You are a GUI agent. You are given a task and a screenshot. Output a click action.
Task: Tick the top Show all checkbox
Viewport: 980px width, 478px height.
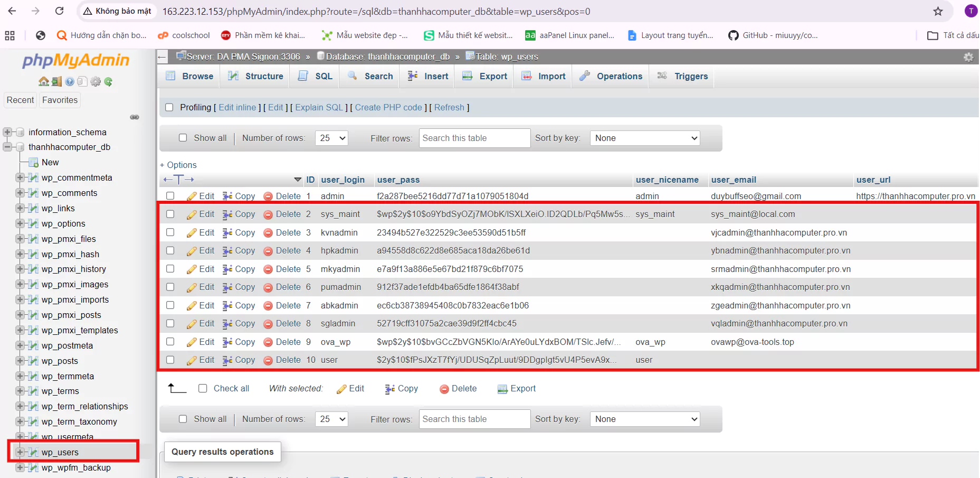click(x=183, y=138)
